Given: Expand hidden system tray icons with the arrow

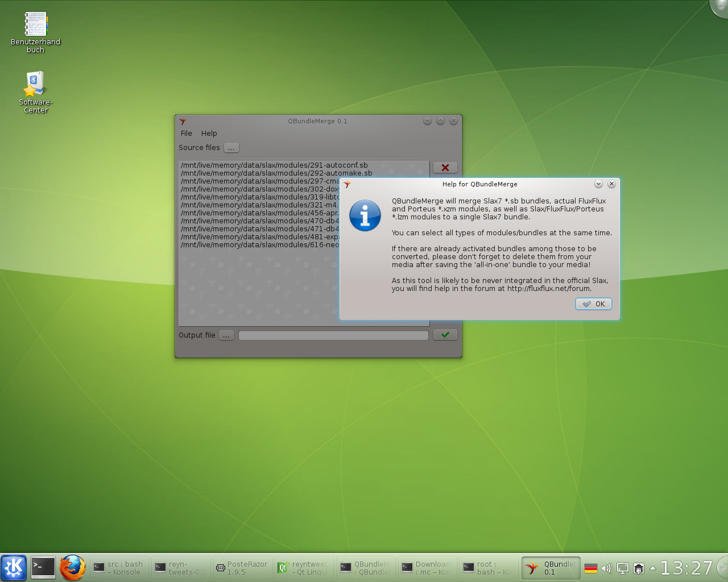Looking at the screenshot, I should click(x=653, y=568).
